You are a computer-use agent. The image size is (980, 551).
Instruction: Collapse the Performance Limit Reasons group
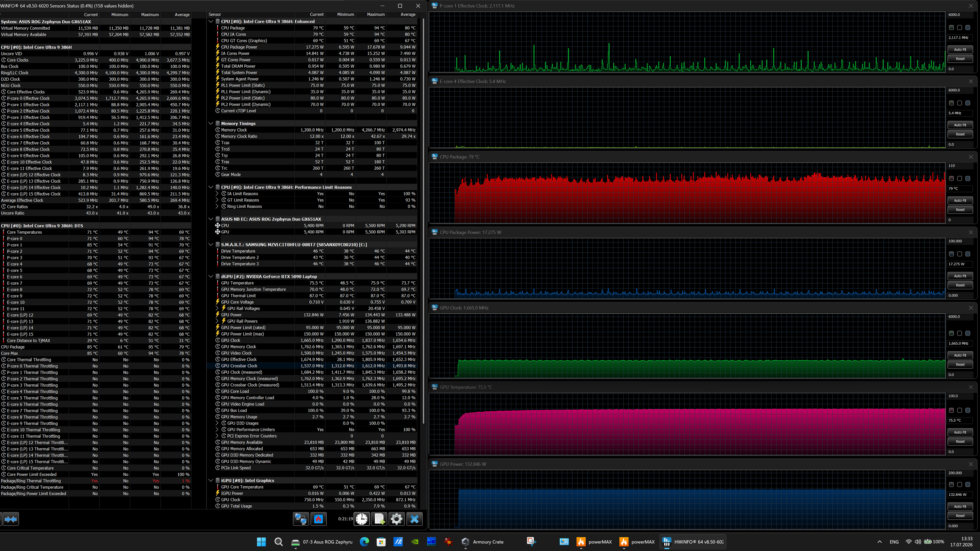pos(211,187)
